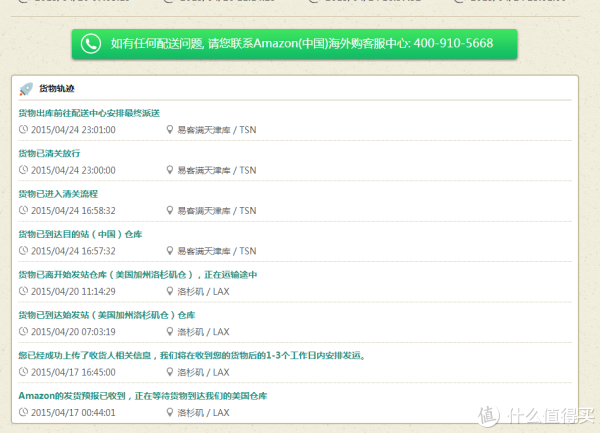The width and height of the screenshot is (600, 433).
Task: Click status 货物已进入清关流程
Action: click(x=58, y=194)
